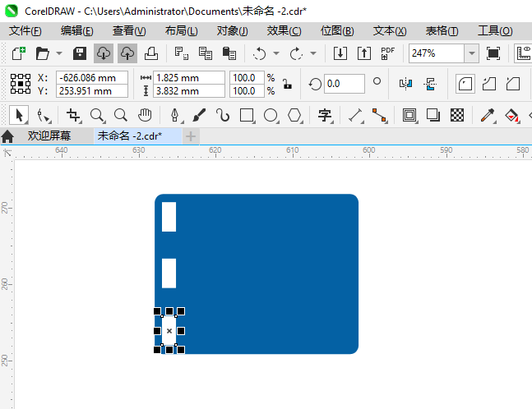Expand the zoom level dropdown

(x=472, y=53)
